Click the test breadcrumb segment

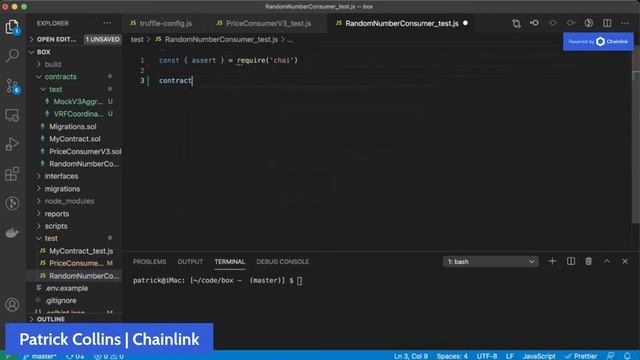tap(137, 39)
